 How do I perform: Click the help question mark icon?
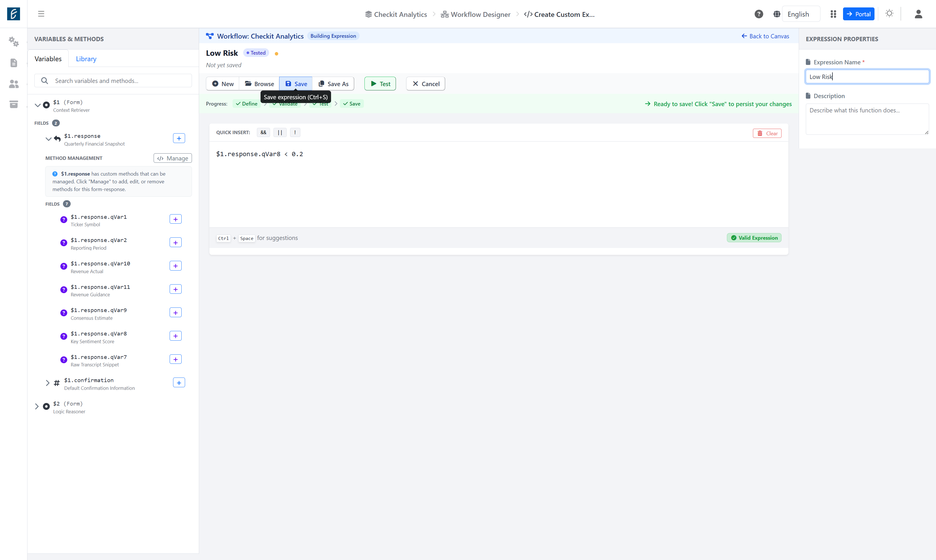pos(759,14)
